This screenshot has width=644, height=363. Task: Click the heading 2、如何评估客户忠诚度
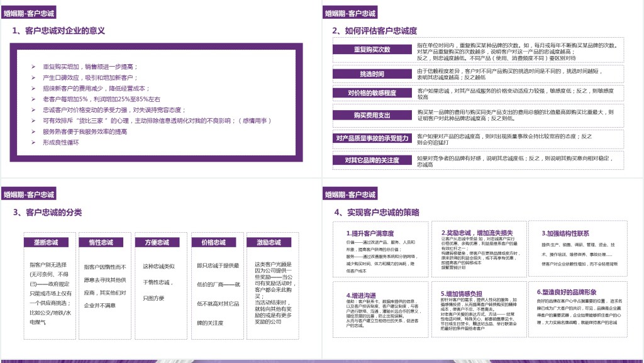click(374, 31)
